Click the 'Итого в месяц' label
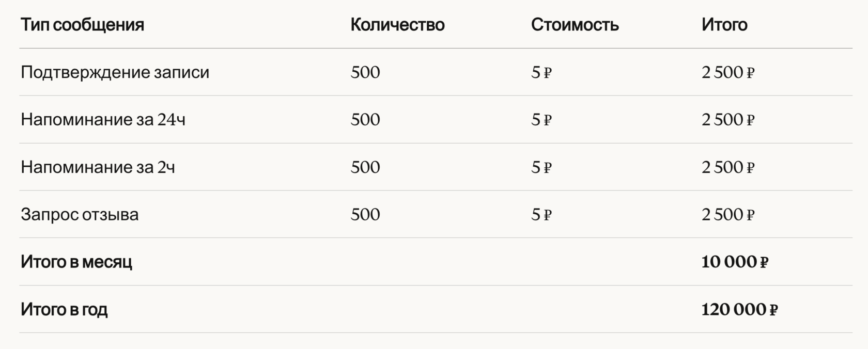This screenshot has height=349, width=868. 76,262
